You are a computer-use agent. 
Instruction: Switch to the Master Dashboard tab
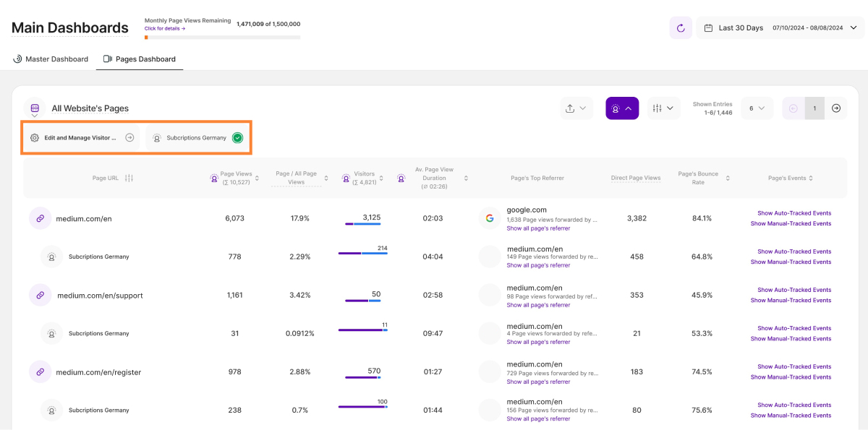coord(51,59)
